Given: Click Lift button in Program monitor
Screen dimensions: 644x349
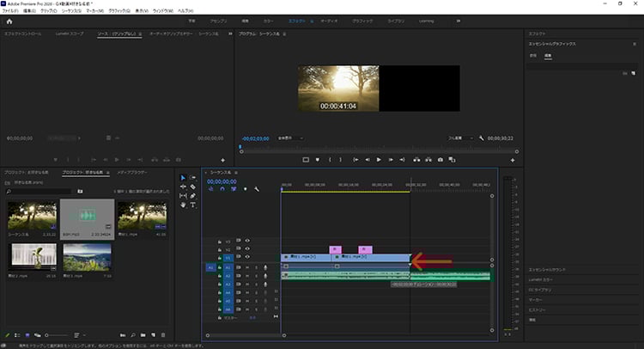Looking at the screenshot, I should (416, 160).
